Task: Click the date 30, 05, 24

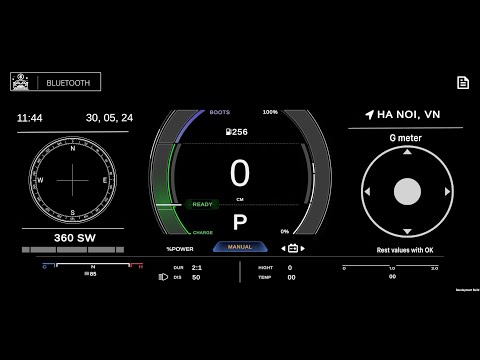Action: (x=109, y=118)
